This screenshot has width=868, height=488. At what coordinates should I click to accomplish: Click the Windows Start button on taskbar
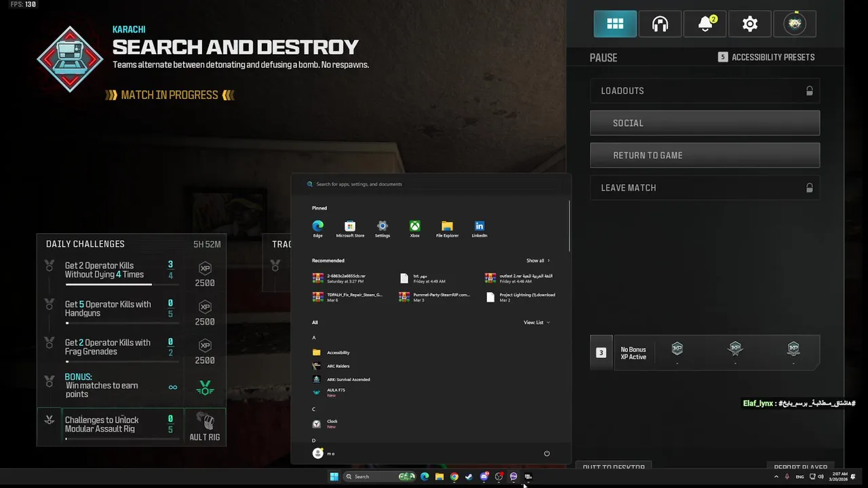[334, 476]
